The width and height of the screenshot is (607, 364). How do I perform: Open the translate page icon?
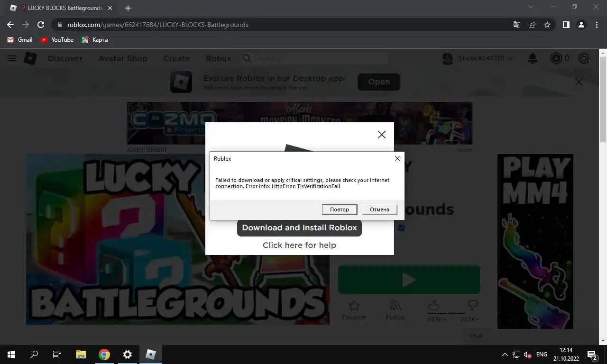[x=517, y=25]
